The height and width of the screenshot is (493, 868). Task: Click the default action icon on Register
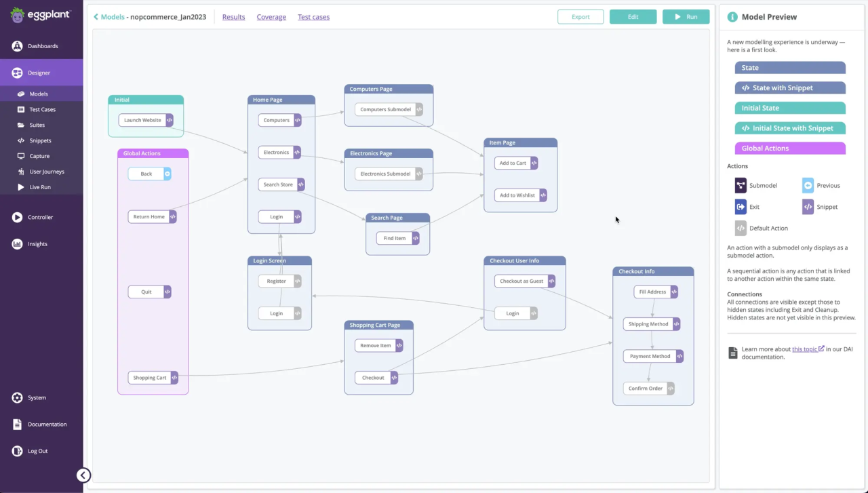[297, 281]
